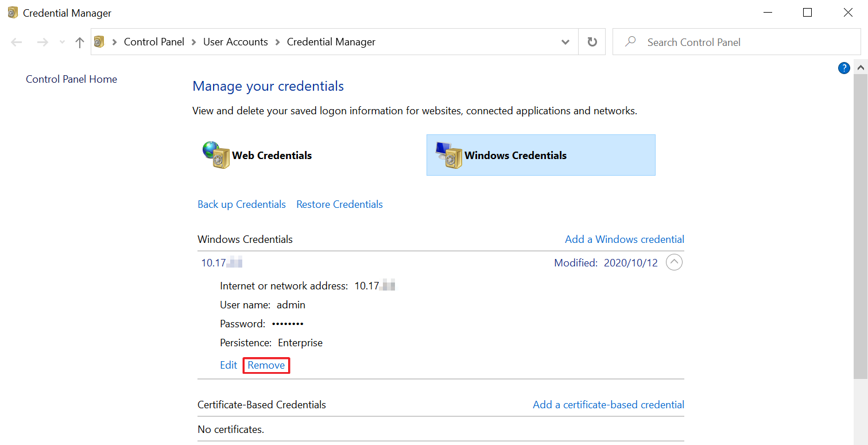Remove the saved 10.17 credential

(x=266, y=365)
